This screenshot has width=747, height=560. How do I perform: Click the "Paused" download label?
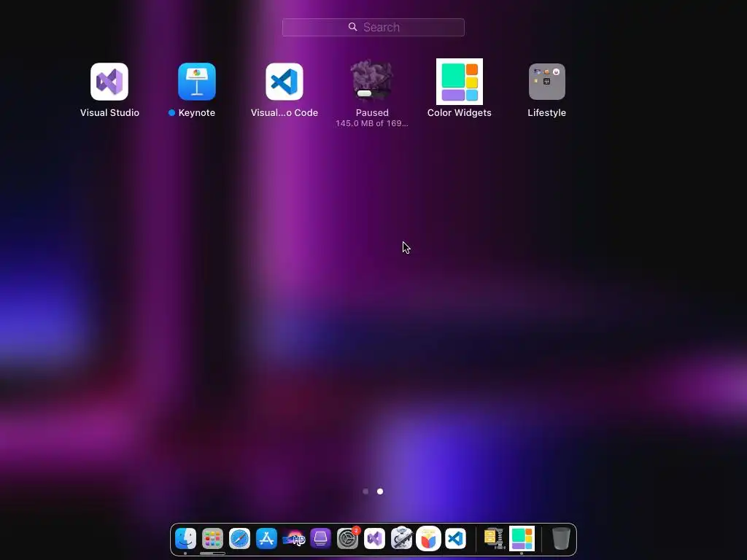pos(372,113)
